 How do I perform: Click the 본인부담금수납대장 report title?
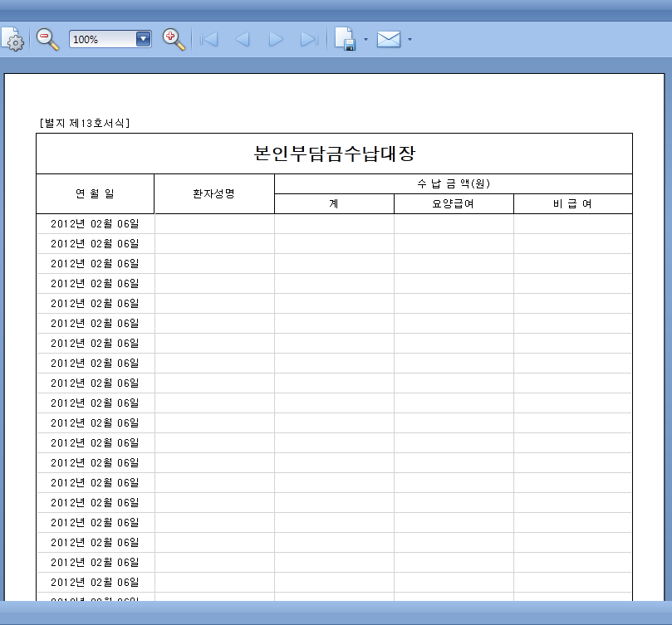click(334, 154)
